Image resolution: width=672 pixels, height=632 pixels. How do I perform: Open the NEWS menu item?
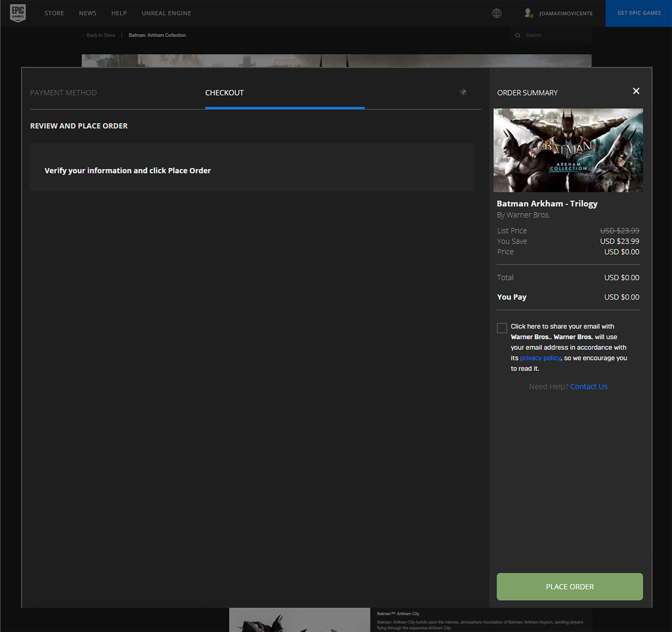click(x=88, y=13)
